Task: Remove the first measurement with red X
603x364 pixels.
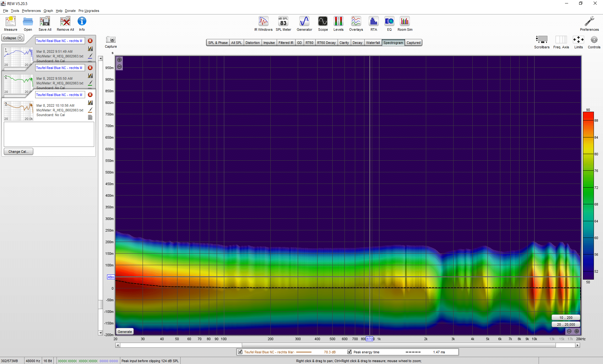Action: coord(90,41)
